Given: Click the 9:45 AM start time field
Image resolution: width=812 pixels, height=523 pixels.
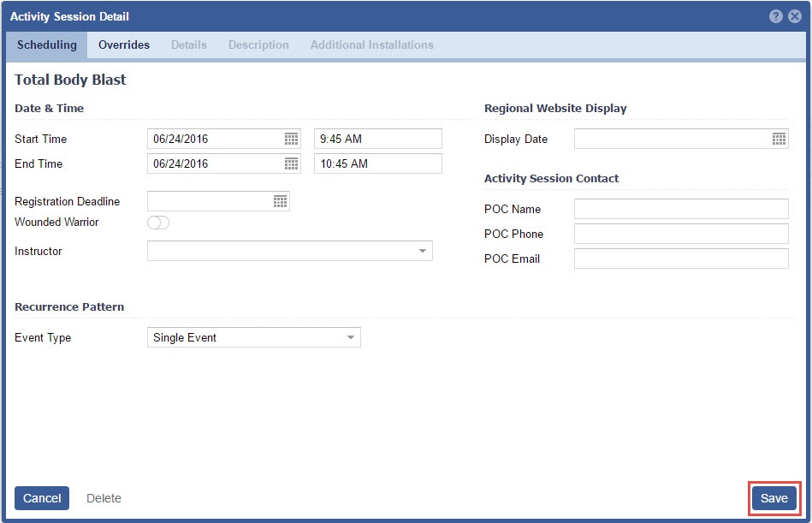Looking at the screenshot, I should click(x=377, y=139).
